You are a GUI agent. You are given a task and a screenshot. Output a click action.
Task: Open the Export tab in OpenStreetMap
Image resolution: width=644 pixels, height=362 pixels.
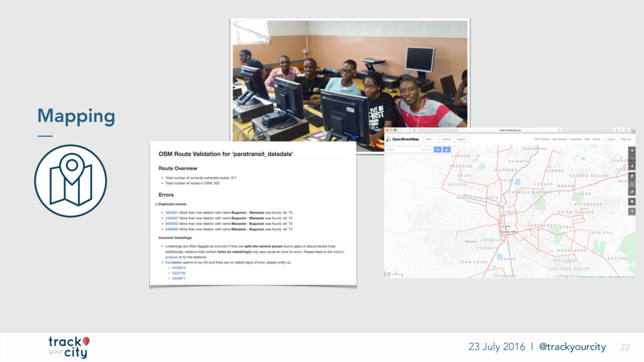click(x=461, y=139)
